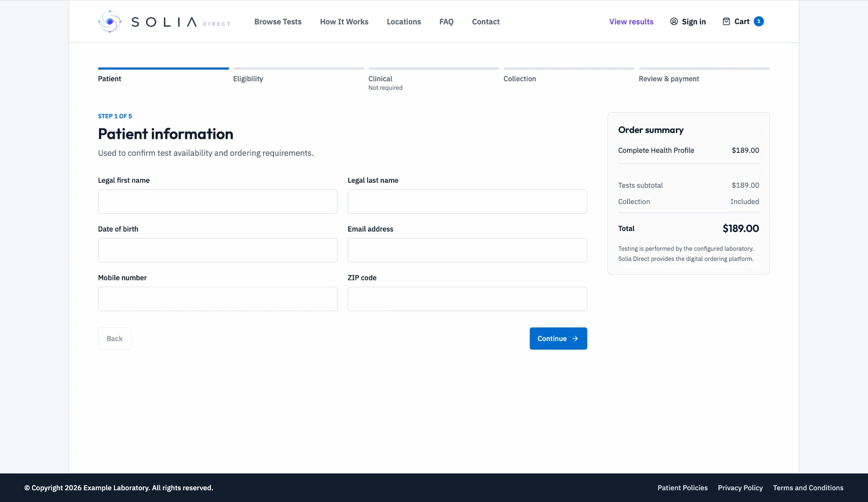Open Patient Policies footer link

pyautogui.click(x=682, y=488)
